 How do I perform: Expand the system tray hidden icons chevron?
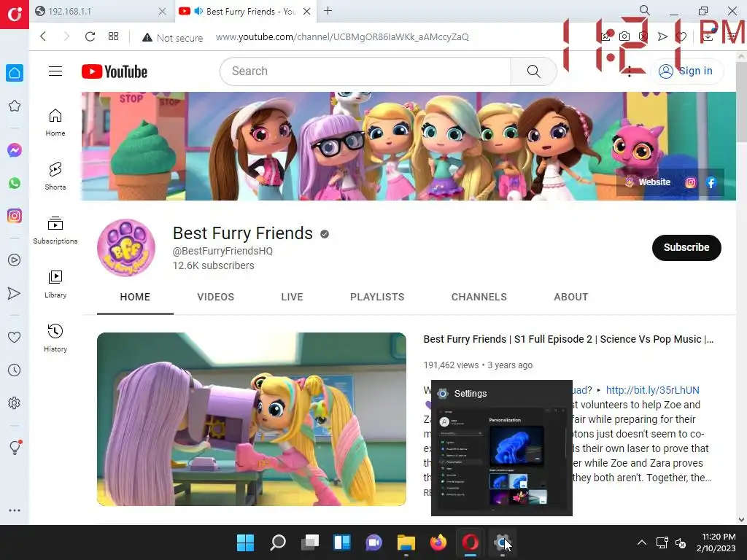pyautogui.click(x=642, y=542)
